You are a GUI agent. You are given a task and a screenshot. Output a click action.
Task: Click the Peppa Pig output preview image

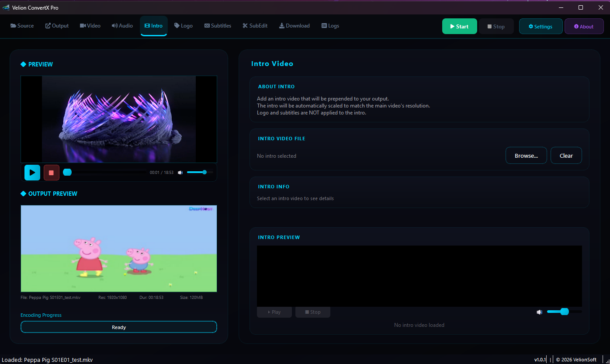coord(119,248)
